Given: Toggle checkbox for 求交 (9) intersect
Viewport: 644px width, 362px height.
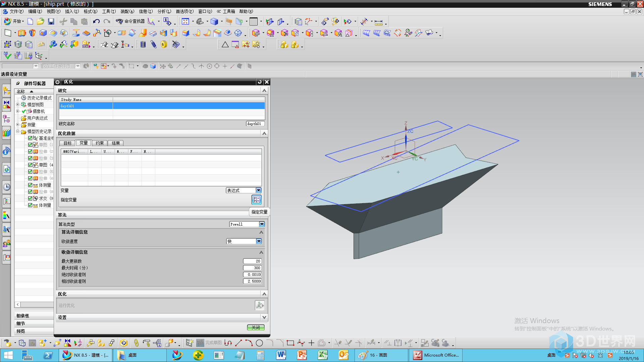Looking at the screenshot, I should (30, 198).
